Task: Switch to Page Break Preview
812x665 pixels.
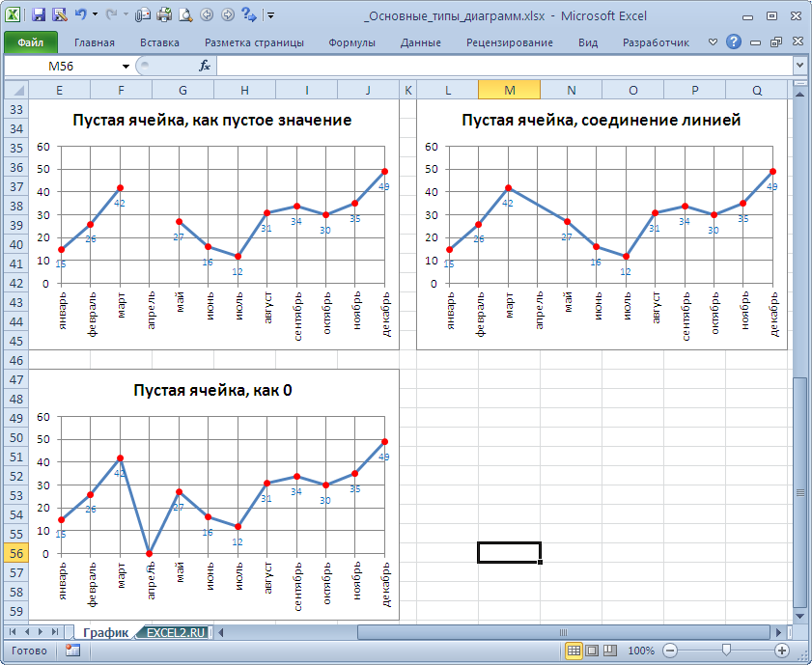Action: pyautogui.click(x=610, y=651)
